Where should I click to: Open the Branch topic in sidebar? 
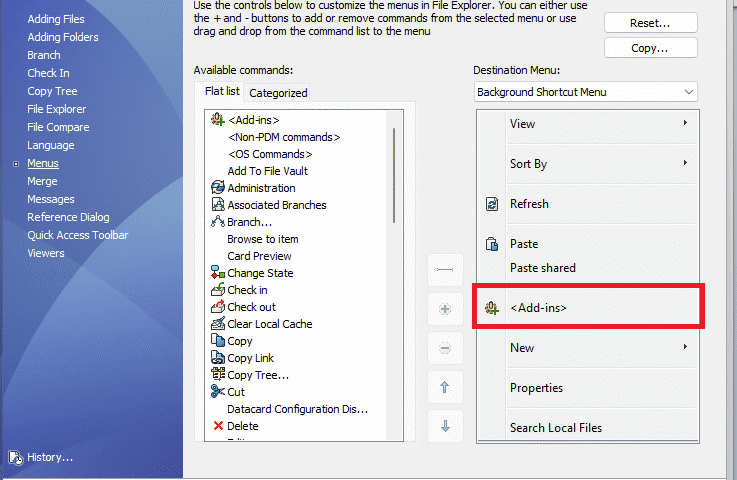[44, 55]
